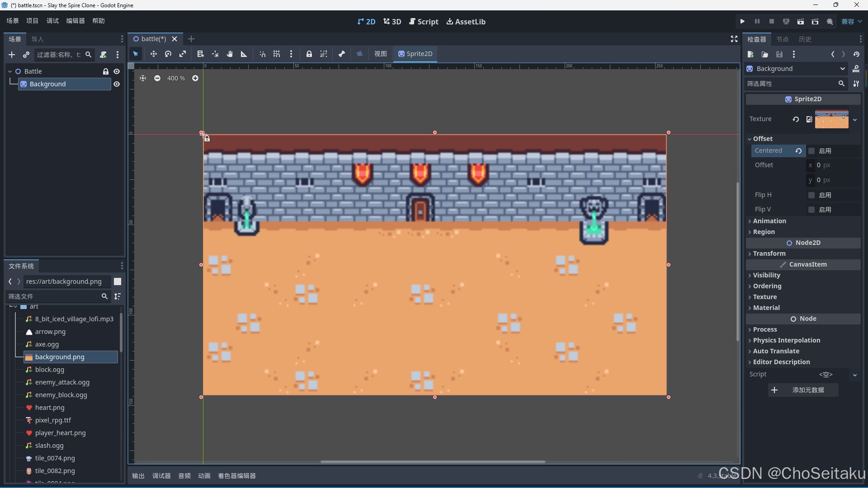The image size is (868, 488).
Task: Click the 添加元数据 button
Action: [803, 390]
